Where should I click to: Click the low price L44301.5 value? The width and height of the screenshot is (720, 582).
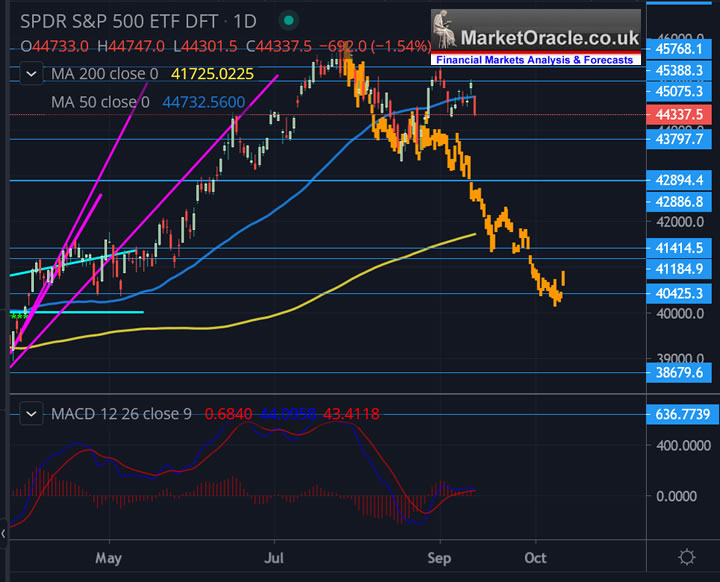coord(205,46)
